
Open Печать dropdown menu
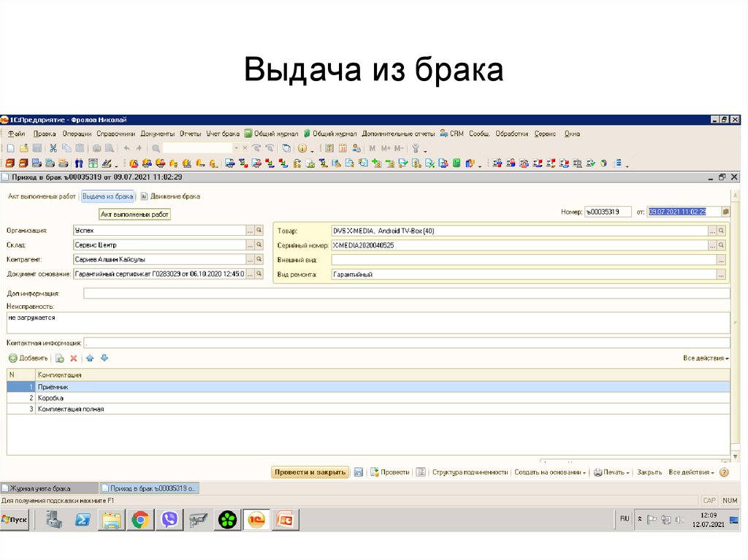pos(611,472)
